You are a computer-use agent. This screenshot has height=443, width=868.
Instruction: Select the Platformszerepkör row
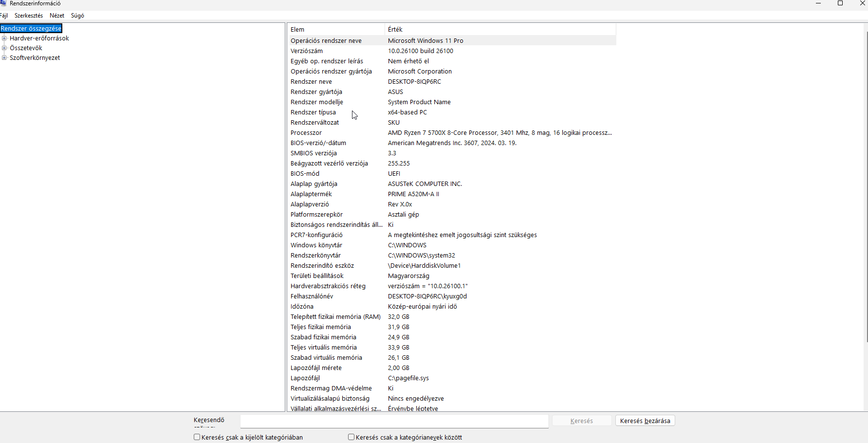(x=452, y=215)
